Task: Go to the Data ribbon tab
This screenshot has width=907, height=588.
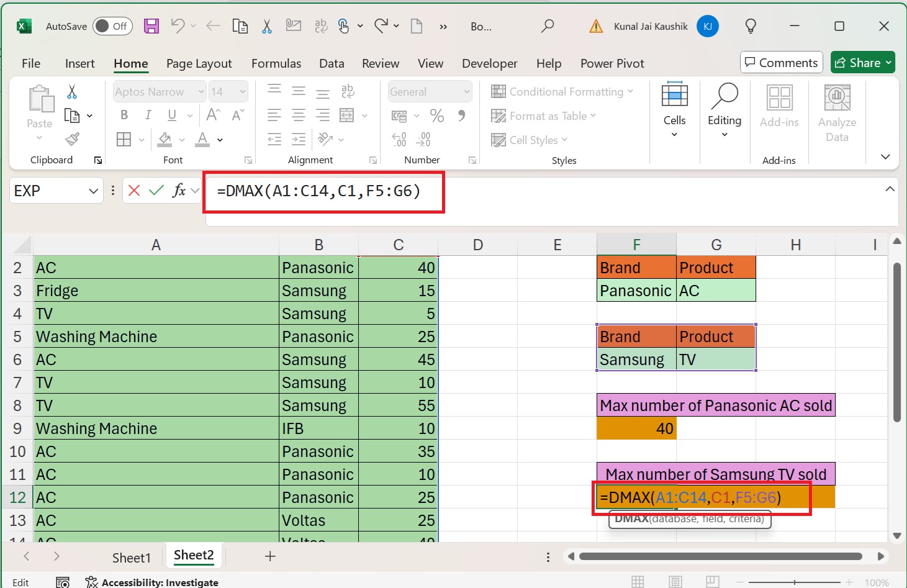Action: click(x=332, y=63)
